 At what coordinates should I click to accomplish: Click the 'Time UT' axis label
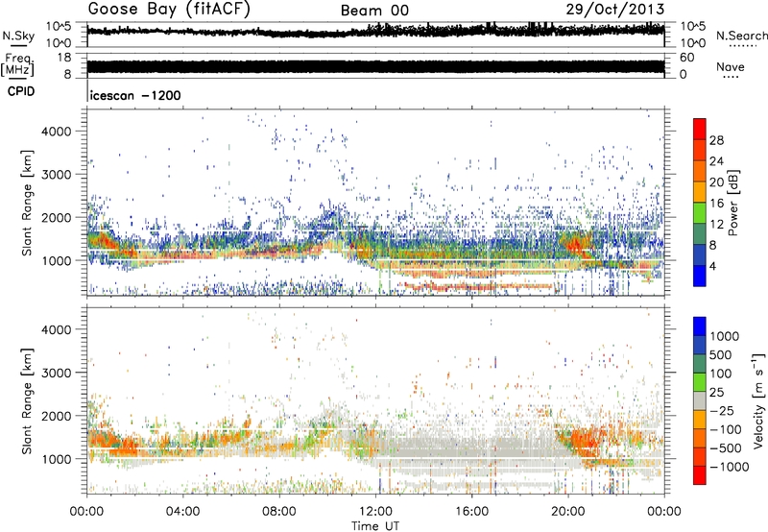[375, 526]
